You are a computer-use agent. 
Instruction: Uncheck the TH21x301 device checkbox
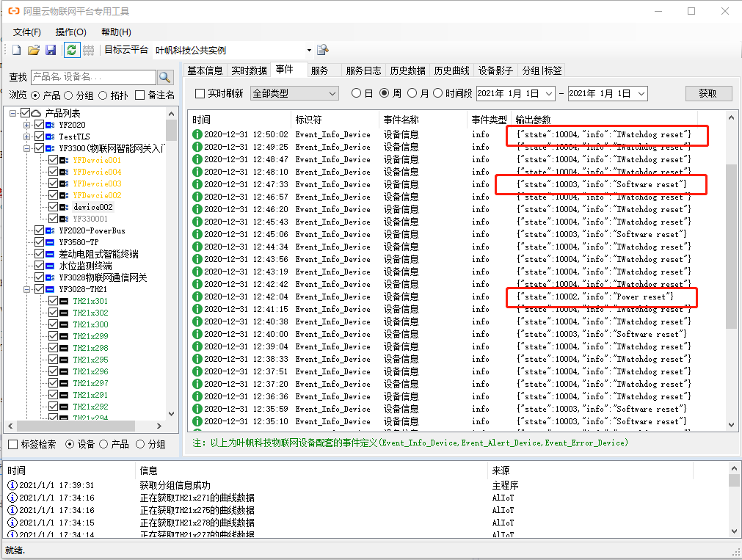[51, 299]
